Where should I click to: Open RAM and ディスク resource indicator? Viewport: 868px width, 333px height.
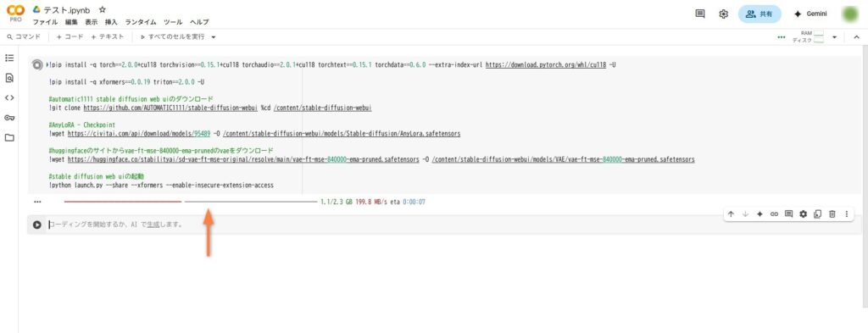[x=807, y=36]
